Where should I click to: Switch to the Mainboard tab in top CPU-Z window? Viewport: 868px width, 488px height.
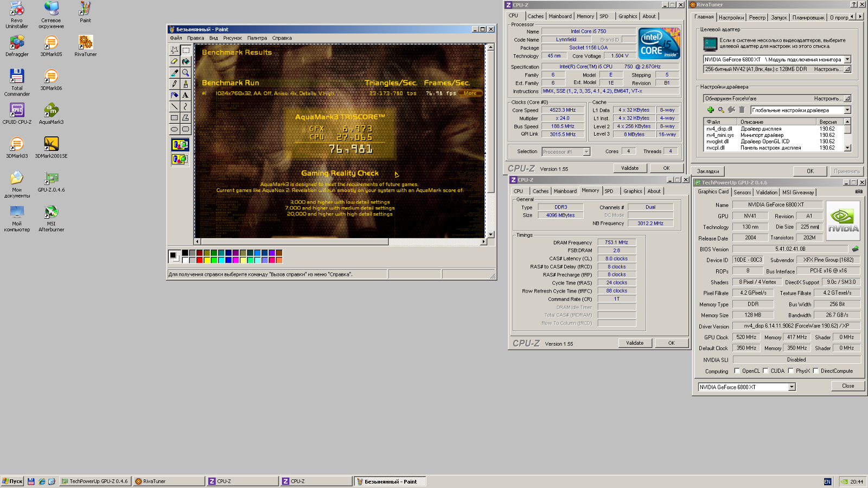pos(560,16)
